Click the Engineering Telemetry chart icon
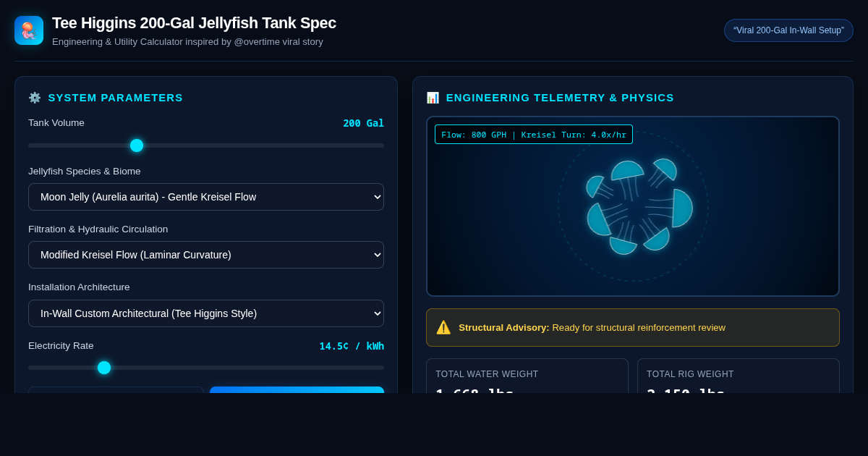Screen dimensions: 868x456 (433, 98)
